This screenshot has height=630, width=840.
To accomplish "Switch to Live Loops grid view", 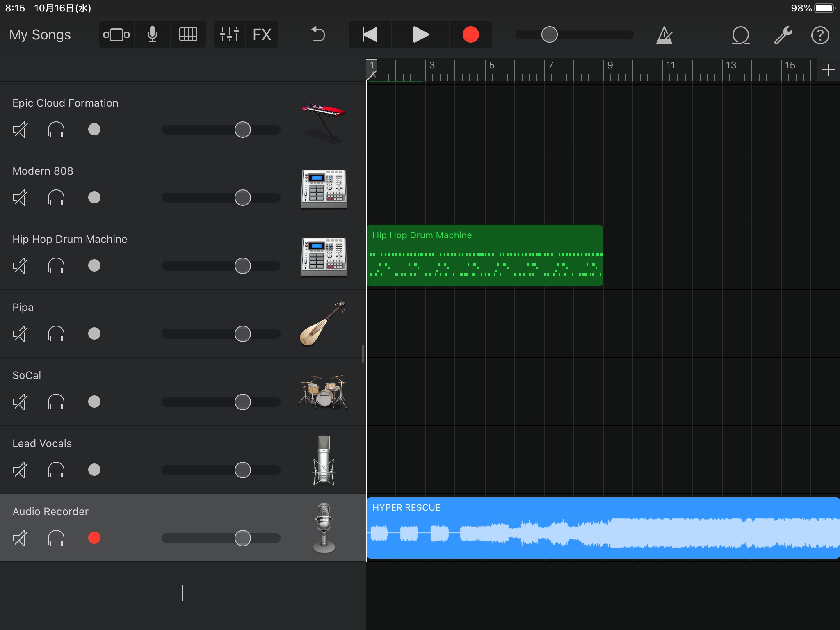I will 188,35.
